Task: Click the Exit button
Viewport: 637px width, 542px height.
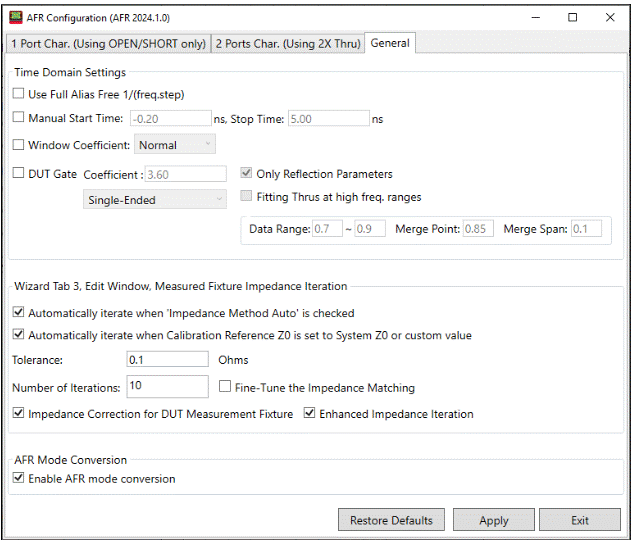Action: click(579, 520)
